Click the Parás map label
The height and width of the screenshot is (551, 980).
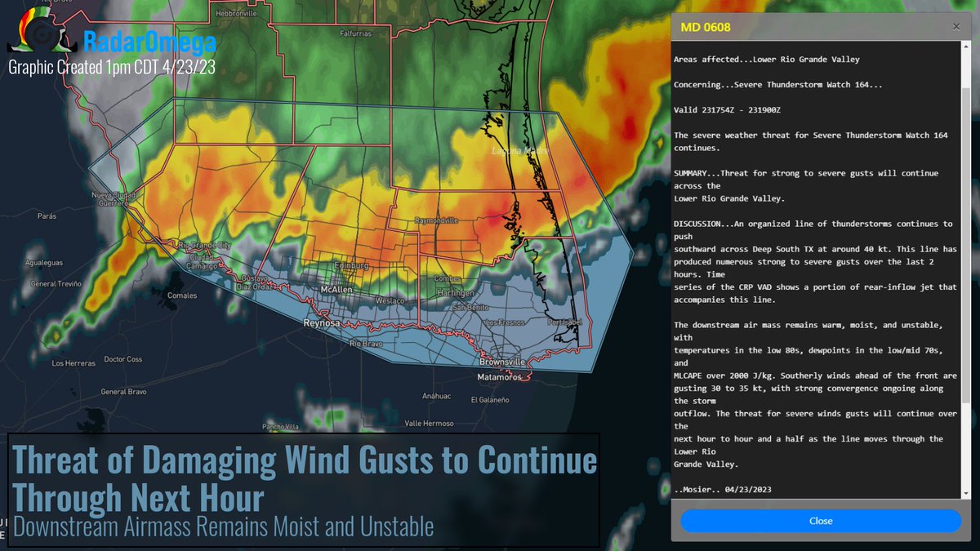click(x=47, y=216)
